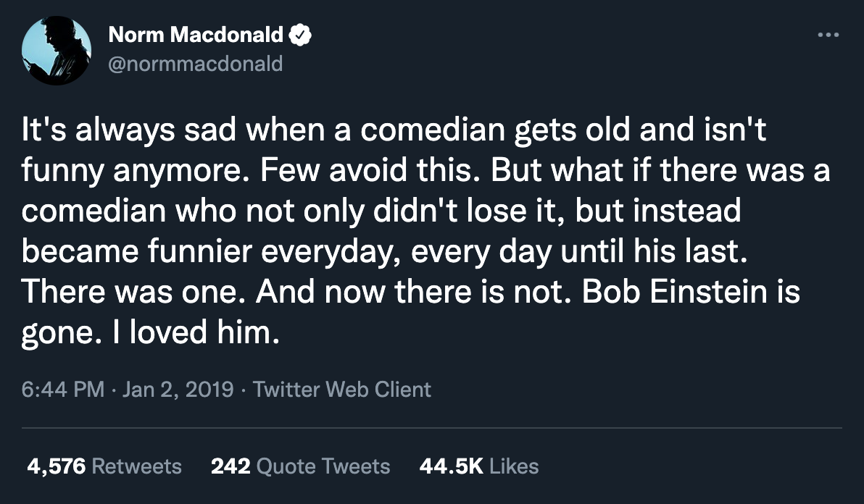Click the Twitter Web Client source label
Screen dimensions: 864x504
point(341,390)
